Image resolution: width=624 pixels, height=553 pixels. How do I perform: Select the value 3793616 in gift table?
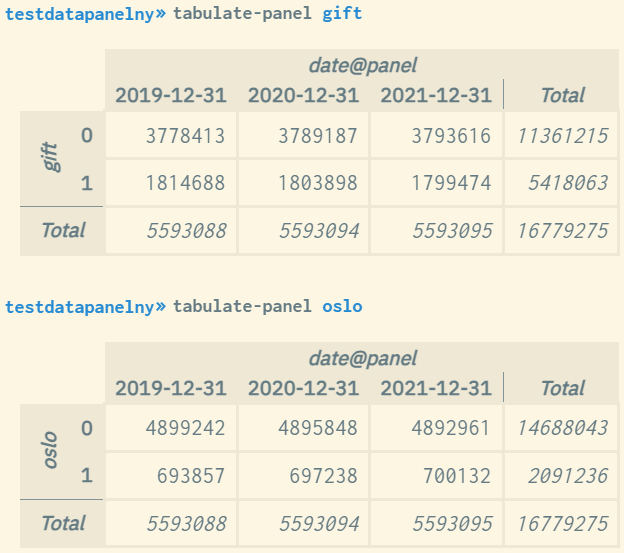[x=451, y=136]
